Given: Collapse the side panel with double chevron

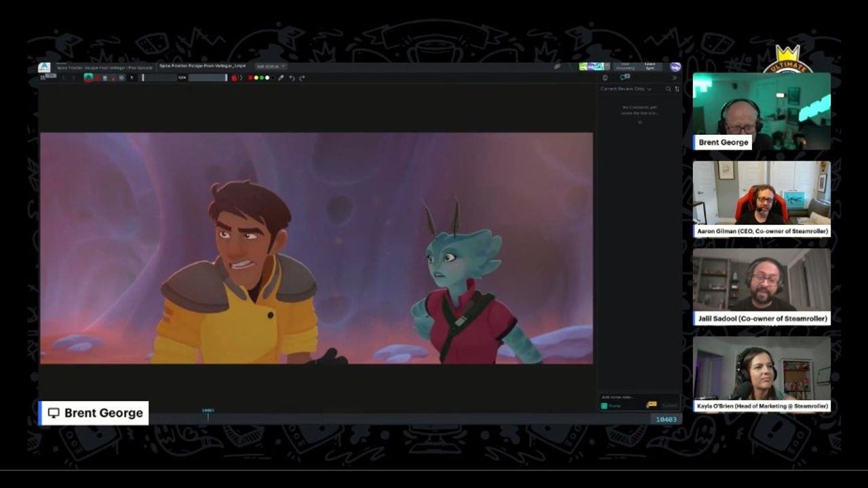Looking at the screenshot, I should point(674,77).
